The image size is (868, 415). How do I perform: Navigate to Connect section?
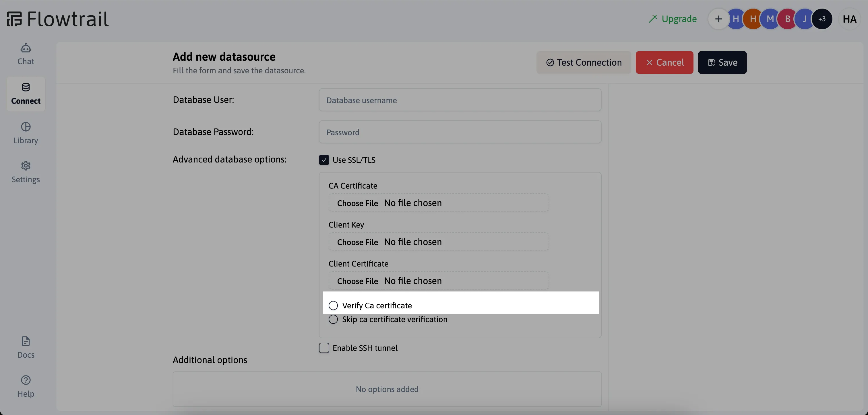(x=26, y=93)
